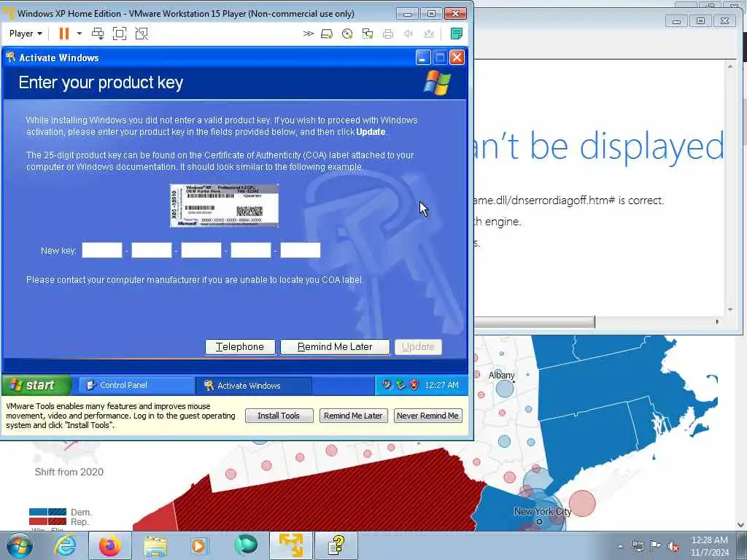Open the power options dropdown arrow beside pause
Image resolution: width=747 pixels, height=560 pixels.
(80, 34)
